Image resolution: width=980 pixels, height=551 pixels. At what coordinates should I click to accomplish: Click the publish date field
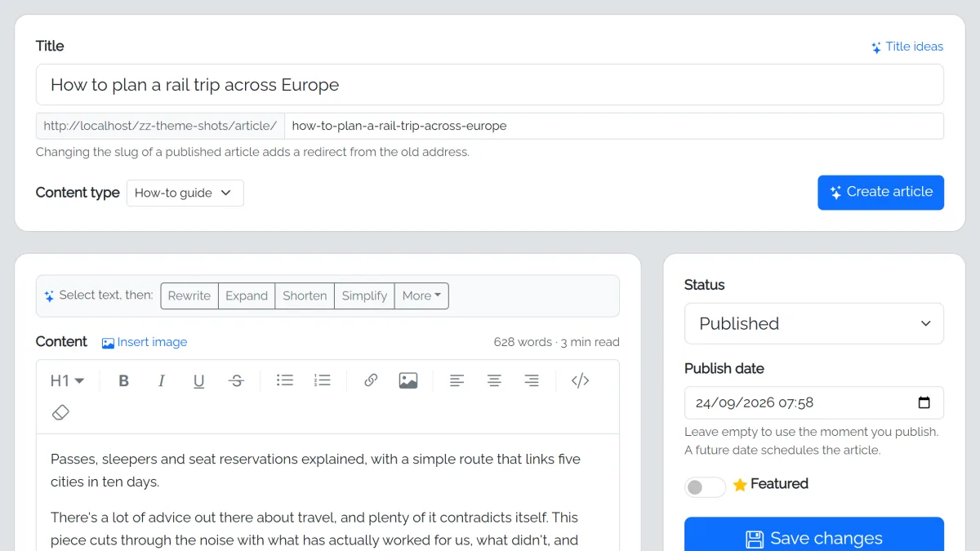[814, 402]
